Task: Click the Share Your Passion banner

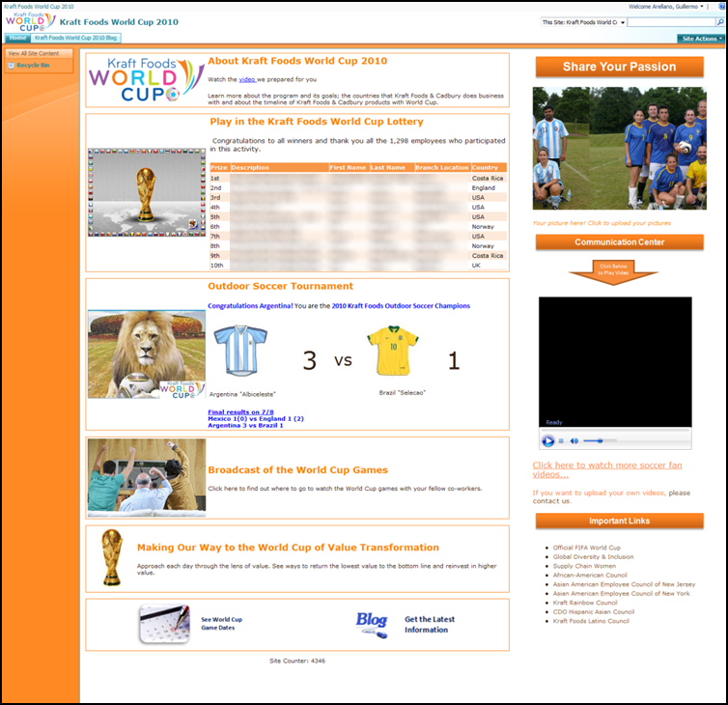Action: (x=619, y=67)
